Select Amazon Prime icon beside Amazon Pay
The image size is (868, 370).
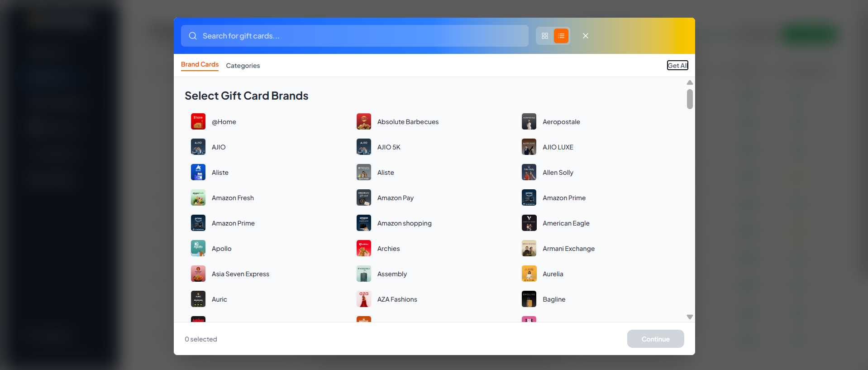[529, 197]
